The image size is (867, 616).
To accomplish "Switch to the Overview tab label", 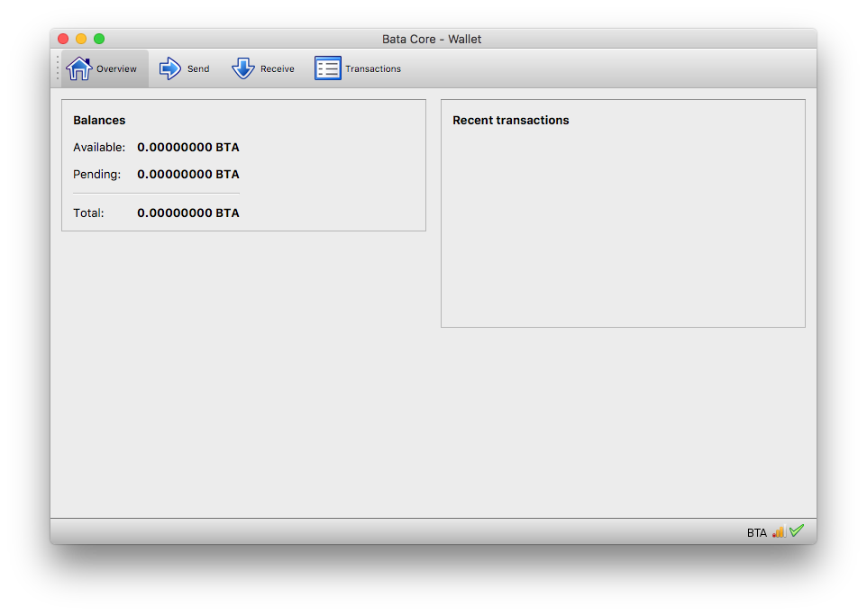I will 116,69.
